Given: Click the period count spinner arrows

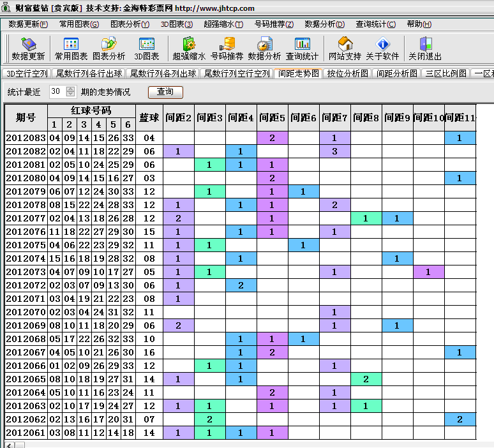Looking at the screenshot, I should 71,92.
